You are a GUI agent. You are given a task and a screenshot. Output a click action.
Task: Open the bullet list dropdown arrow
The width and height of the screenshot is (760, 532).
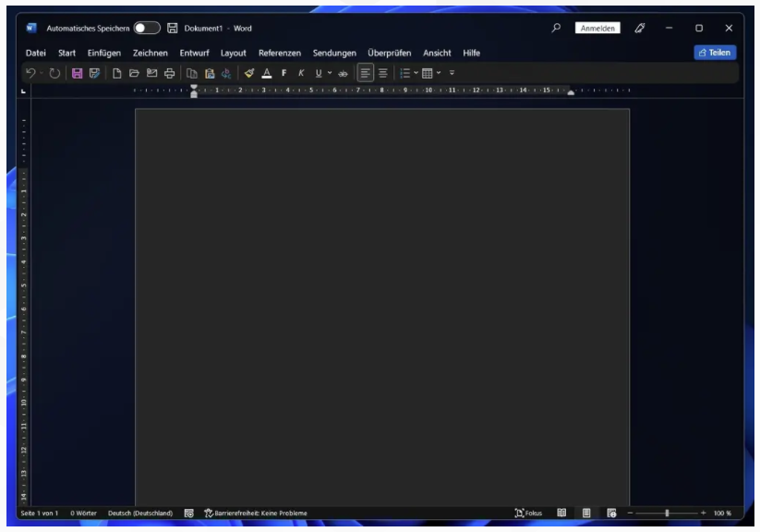pos(416,73)
